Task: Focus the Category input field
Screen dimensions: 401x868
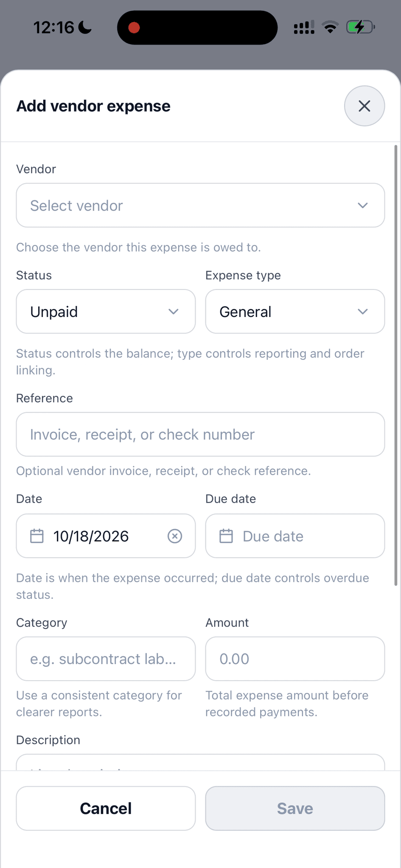Action: click(x=106, y=659)
